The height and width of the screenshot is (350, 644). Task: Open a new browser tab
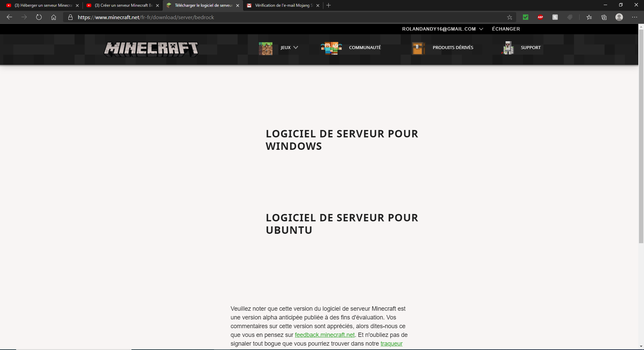[329, 5]
